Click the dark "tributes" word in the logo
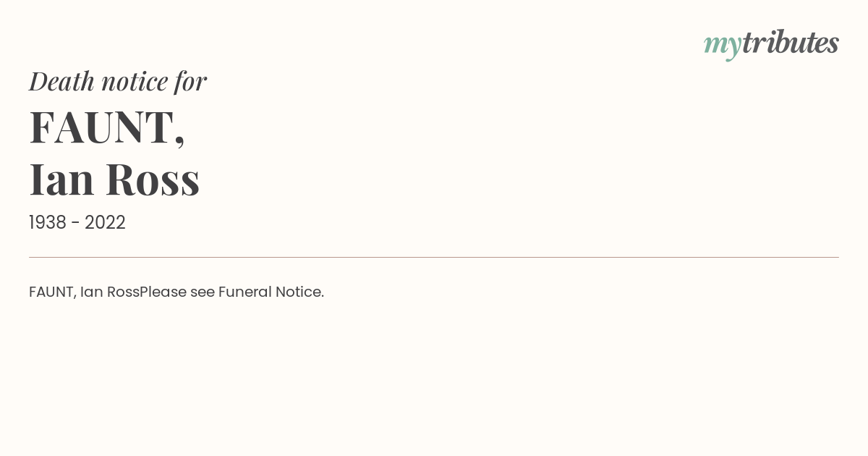Viewport: 868px width, 456px height. click(x=790, y=43)
